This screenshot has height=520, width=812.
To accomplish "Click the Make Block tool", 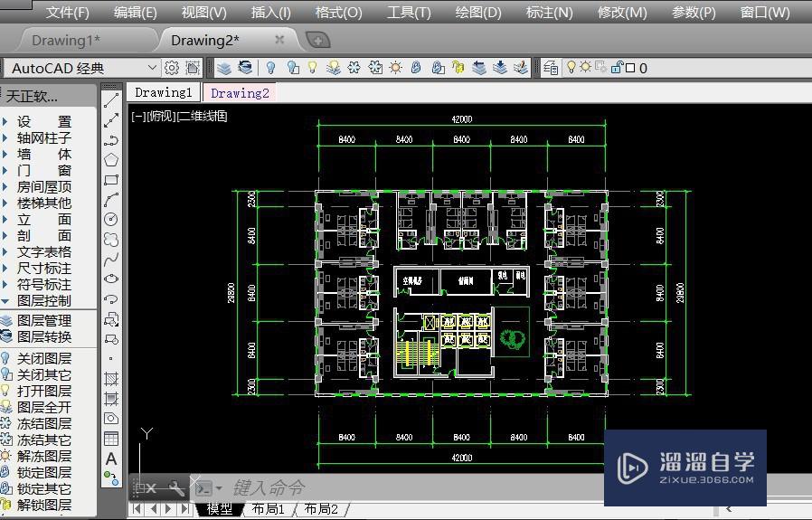I will tap(111, 339).
